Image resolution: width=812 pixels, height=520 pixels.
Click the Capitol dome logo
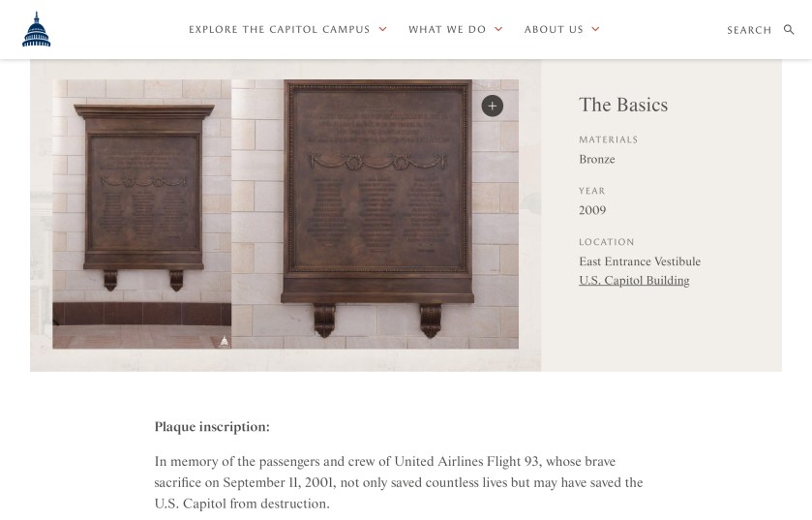(36, 30)
